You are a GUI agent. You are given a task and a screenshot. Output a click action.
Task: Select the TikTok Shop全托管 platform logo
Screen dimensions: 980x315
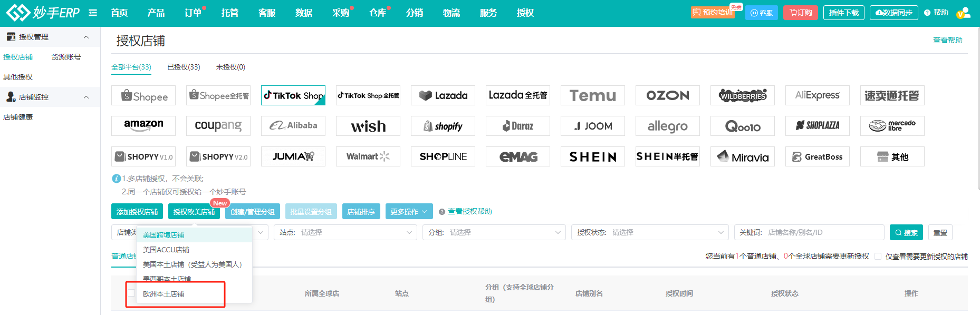368,95
